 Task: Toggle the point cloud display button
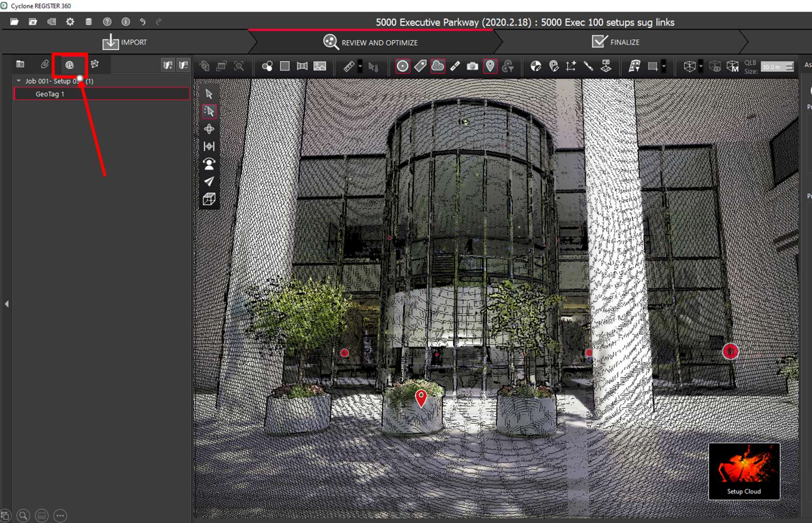click(x=438, y=66)
